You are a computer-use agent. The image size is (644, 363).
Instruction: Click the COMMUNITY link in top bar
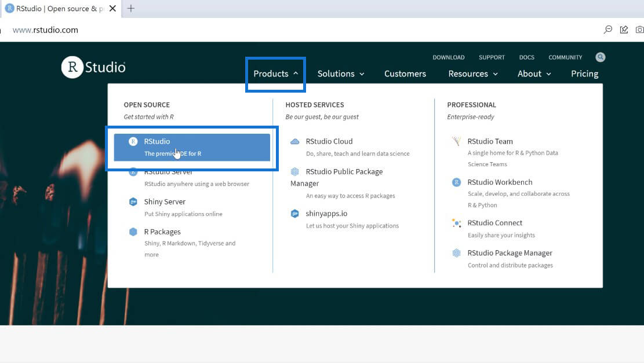click(565, 57)
